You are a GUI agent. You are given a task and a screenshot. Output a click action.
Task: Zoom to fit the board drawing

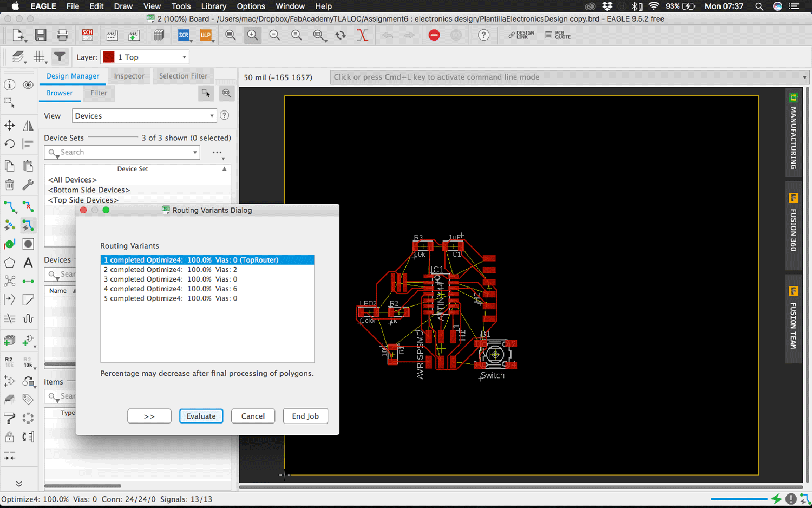(231, 36)
